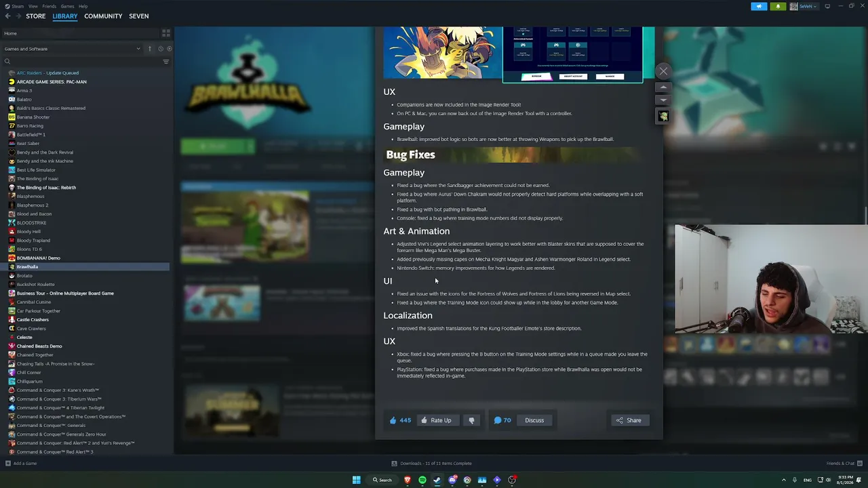Close the patch notes overlay

[x=663, y=71]
